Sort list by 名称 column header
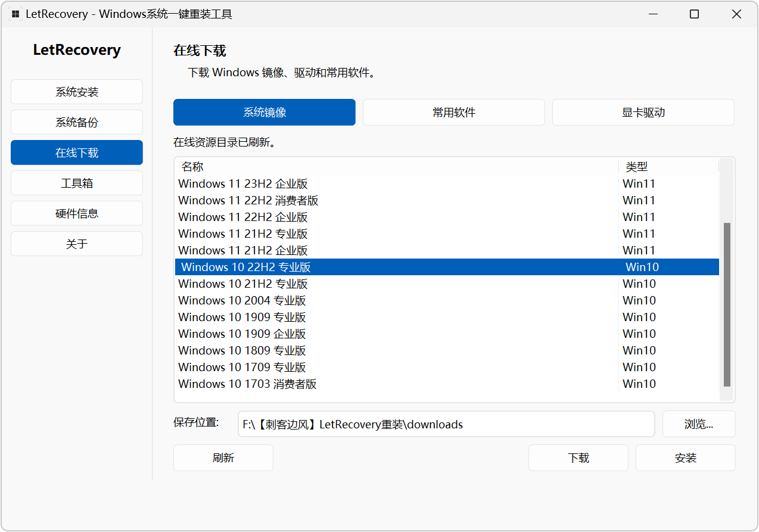The height and width of the screenshot is (532, 759). pyautogui.click(x=397, y=166)
